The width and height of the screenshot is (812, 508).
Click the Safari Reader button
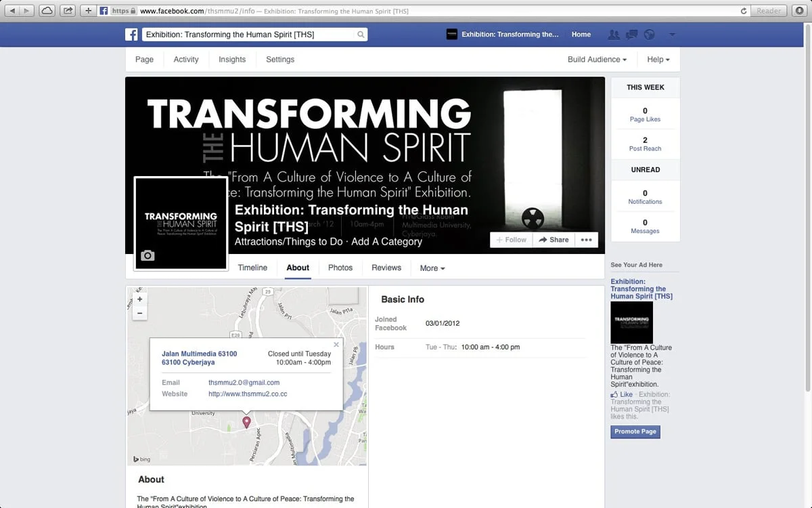pos(769,11)
